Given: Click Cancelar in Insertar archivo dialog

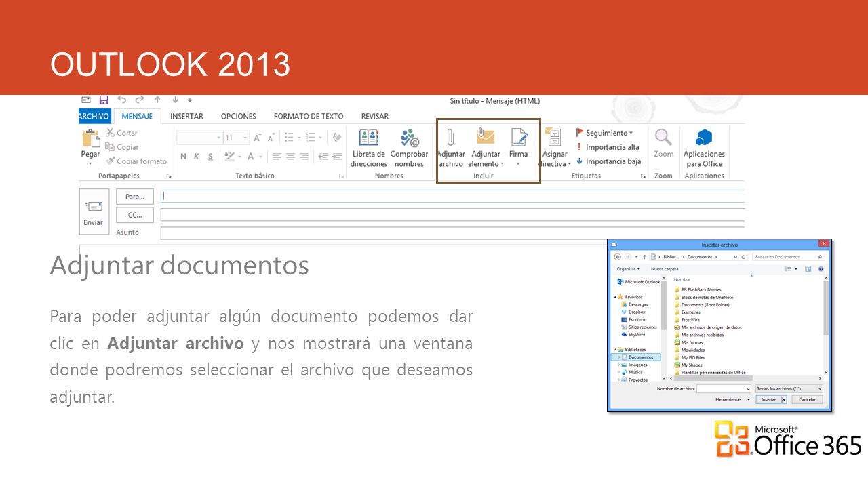Looking at the screenshot, I should tap(807, 400).
